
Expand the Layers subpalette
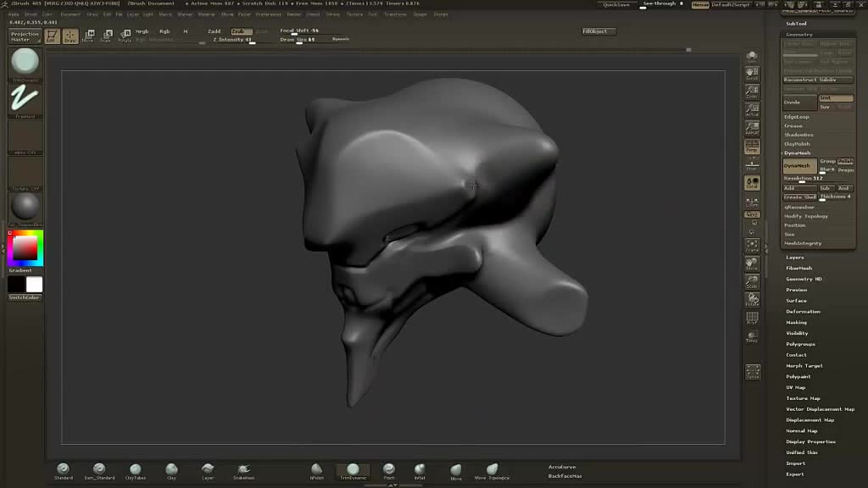tap(795, 258)
